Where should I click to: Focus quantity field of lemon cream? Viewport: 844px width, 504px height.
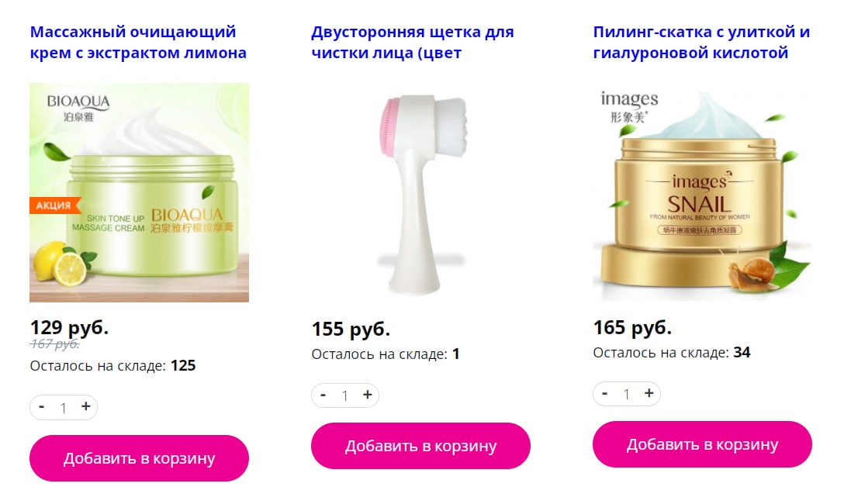tap(64, 408)
